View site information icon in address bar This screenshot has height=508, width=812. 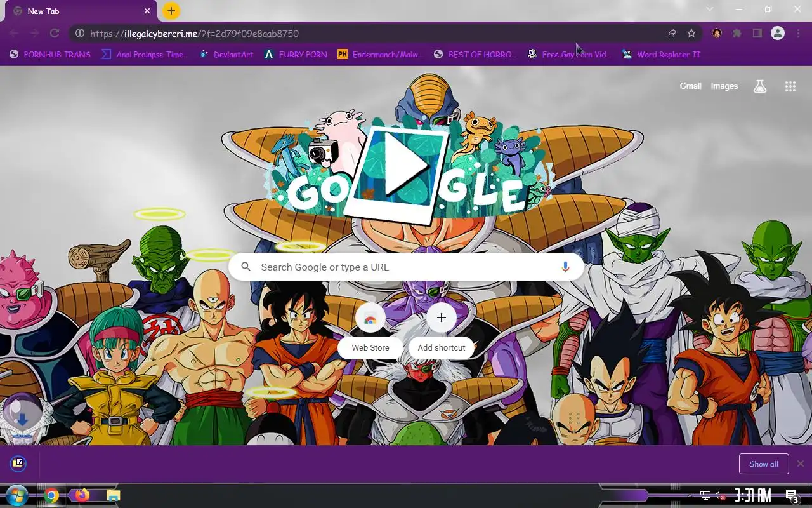click(x=79, y=33)
